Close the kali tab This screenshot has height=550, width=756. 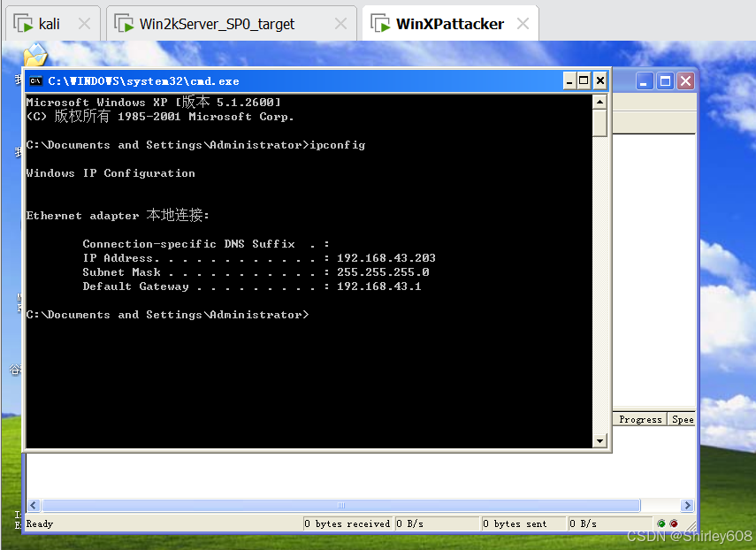coord(84,23)
